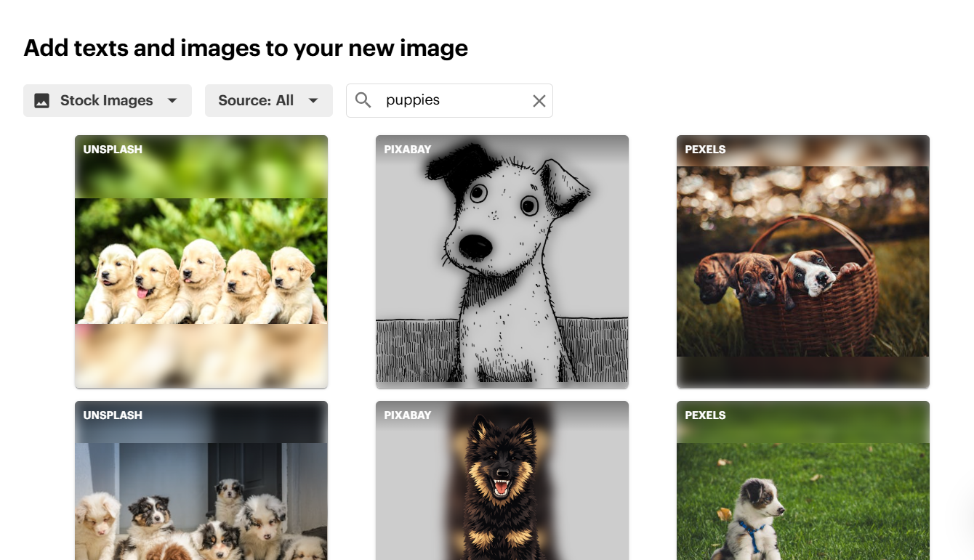974x560 pixels.
Task: Select the snarling dark dog illustration thumbnail
Action: (502, 501)
